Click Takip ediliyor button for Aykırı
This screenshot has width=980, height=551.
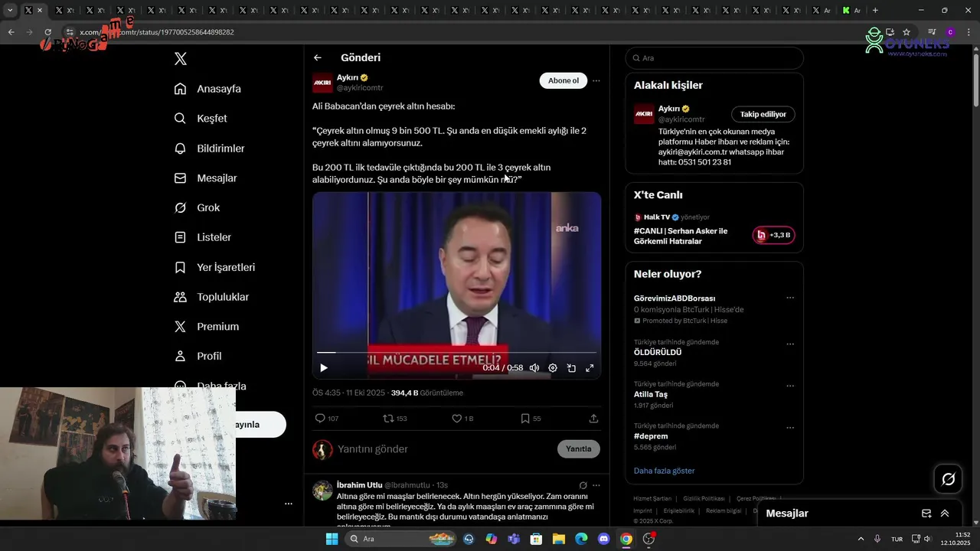click(763, 114)
